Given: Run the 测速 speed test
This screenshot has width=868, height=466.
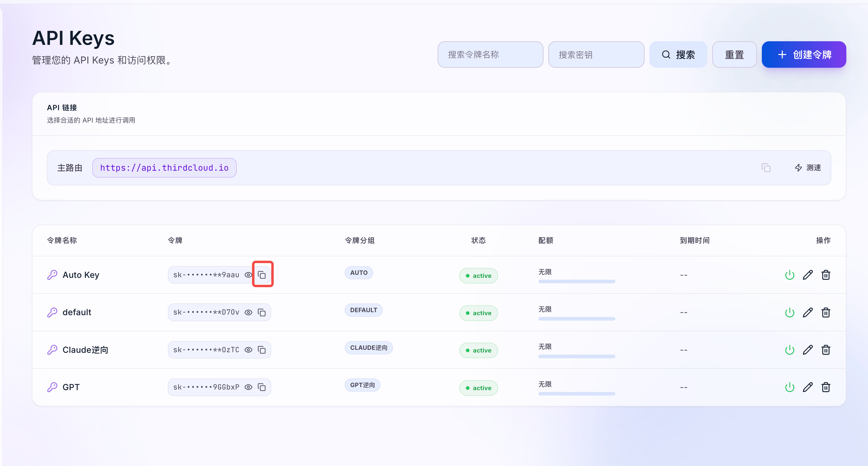Looking at the screenshot, I should 808,168.
